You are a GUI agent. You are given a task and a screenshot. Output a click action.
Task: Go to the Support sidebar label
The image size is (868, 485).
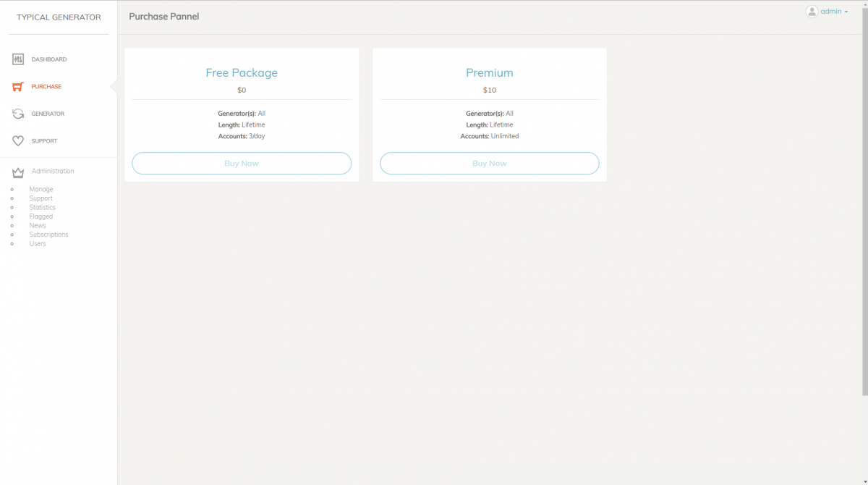[x=44, y=141]
